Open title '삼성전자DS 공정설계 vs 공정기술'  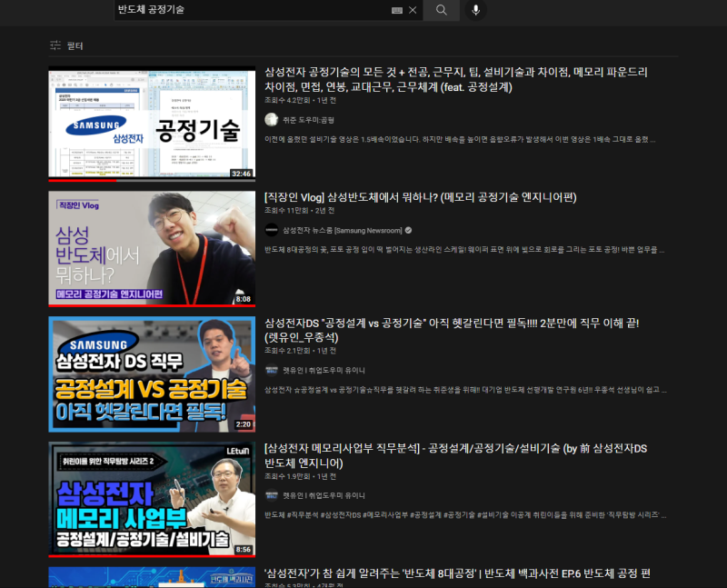coord(452,330)
